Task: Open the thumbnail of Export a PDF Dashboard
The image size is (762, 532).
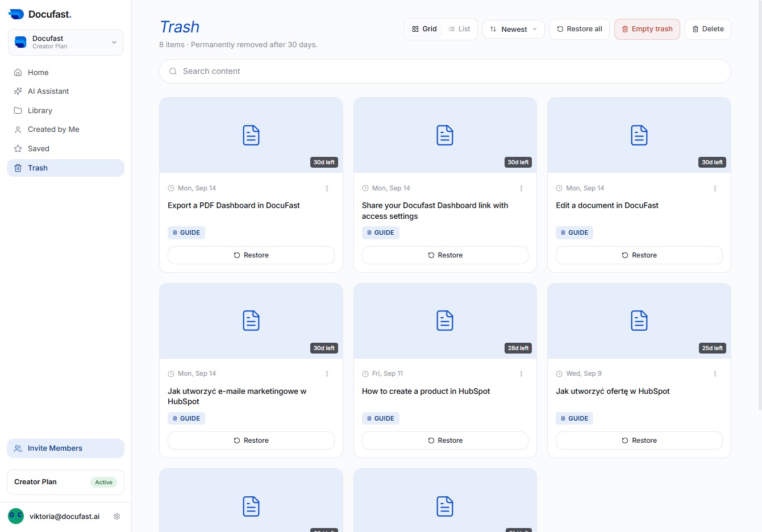Action: pos(251,135)
